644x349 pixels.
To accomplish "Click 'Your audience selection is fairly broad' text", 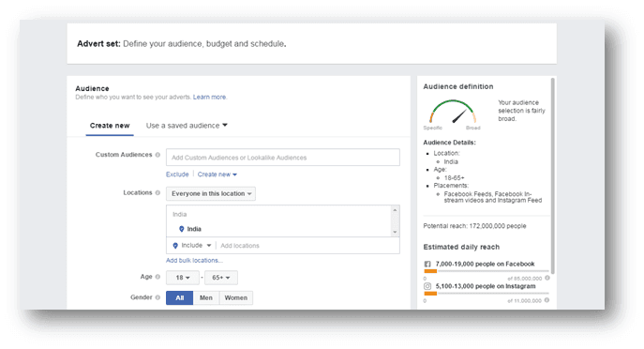I will click(x=521, y=111).
